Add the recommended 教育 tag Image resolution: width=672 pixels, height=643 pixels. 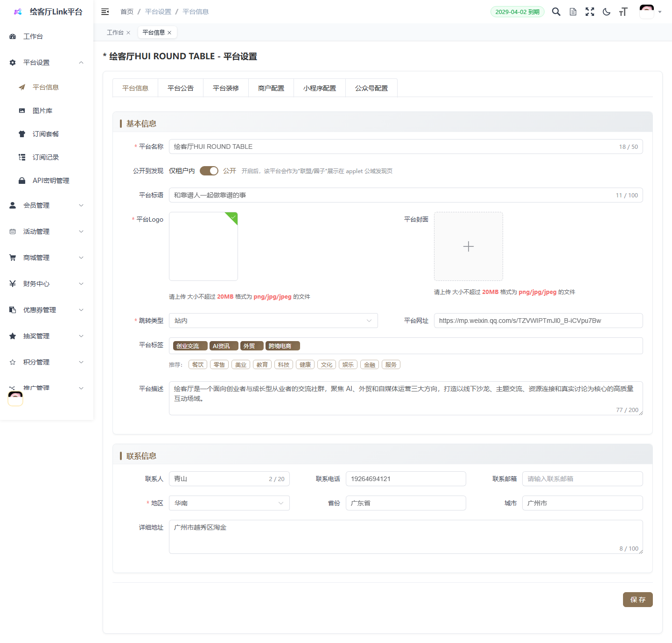click(x=262, y=364)
